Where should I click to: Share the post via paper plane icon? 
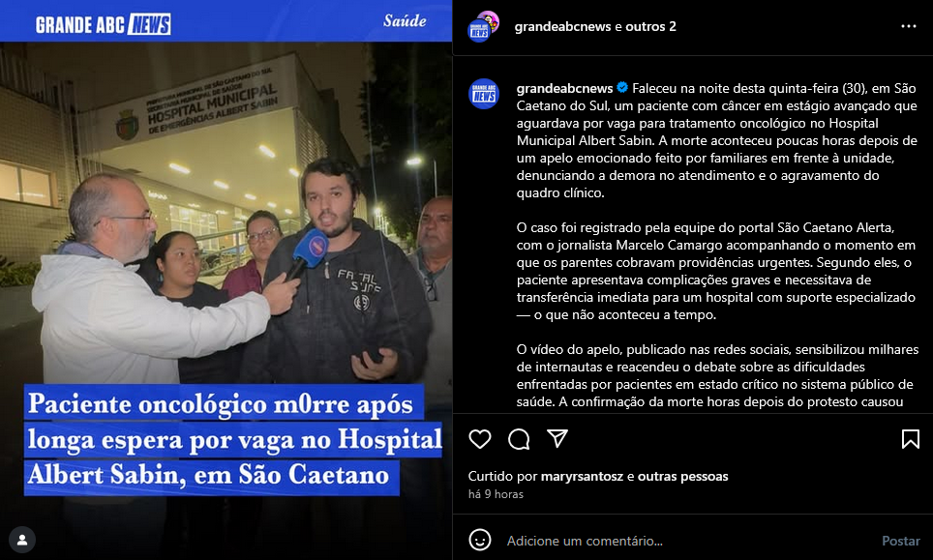click(x=557, y=439)
